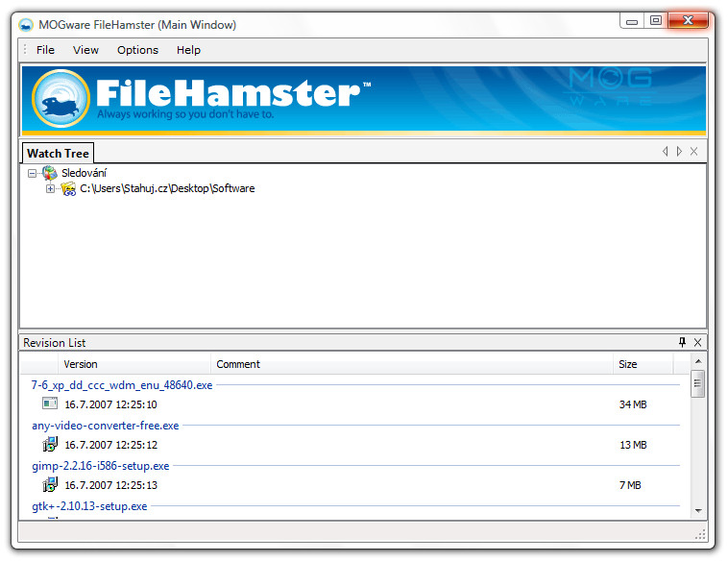
Task: Click the Watch Tree scroll-left arrow
Action: pos(666,151)
